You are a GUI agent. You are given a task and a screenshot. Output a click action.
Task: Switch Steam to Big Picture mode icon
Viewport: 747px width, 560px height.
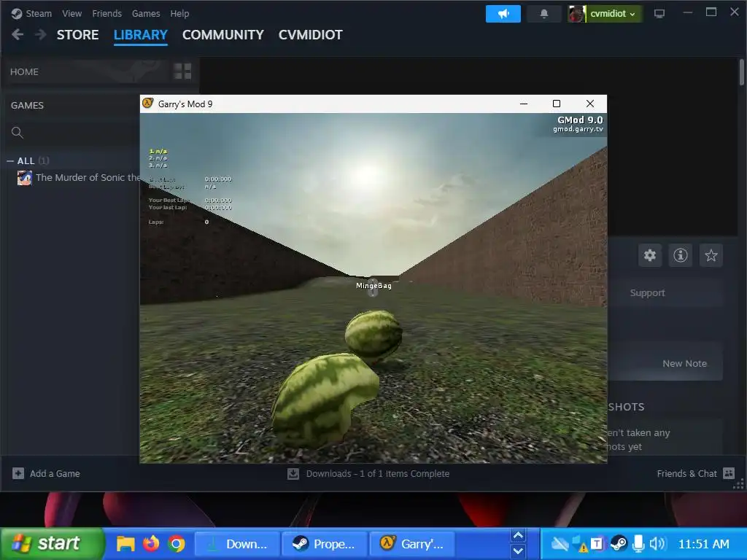[x=659, y=14]
